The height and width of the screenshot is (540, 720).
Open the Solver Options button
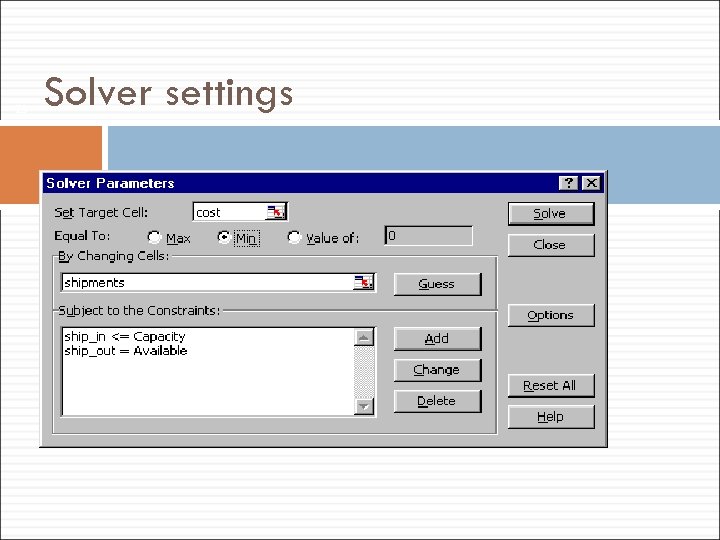(x=551, y=315)
